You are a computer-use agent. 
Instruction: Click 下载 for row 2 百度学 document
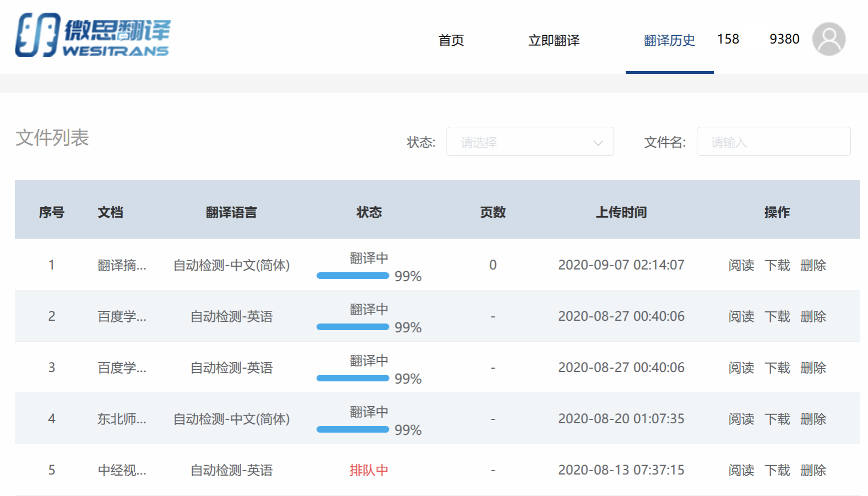(777, 316)
